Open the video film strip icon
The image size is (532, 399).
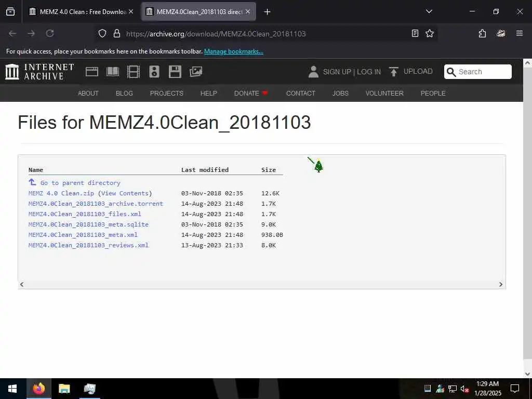[x=134, y=72]
